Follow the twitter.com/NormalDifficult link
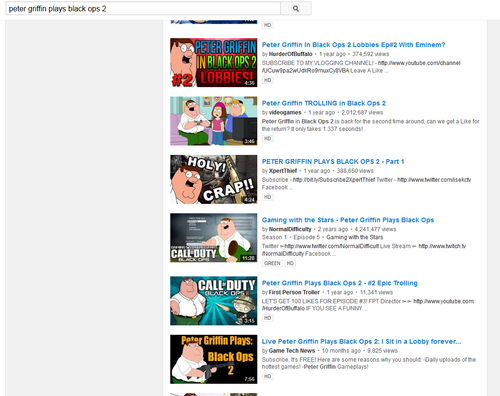This screenshot has width=500, height=396. point(332,246)
